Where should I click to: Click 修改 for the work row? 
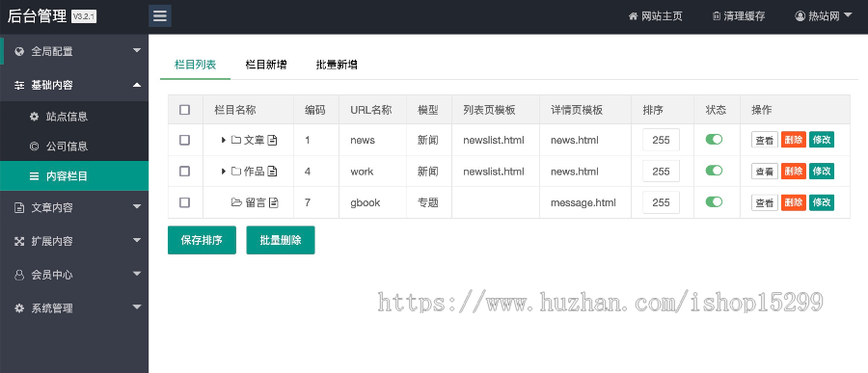coord(822,172)
